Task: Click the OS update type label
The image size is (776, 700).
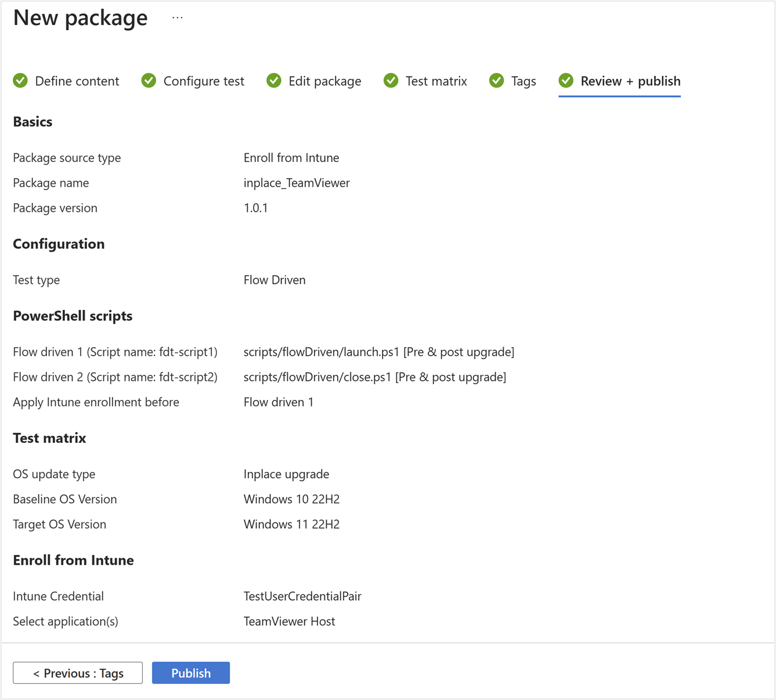Action: [54, 474]
